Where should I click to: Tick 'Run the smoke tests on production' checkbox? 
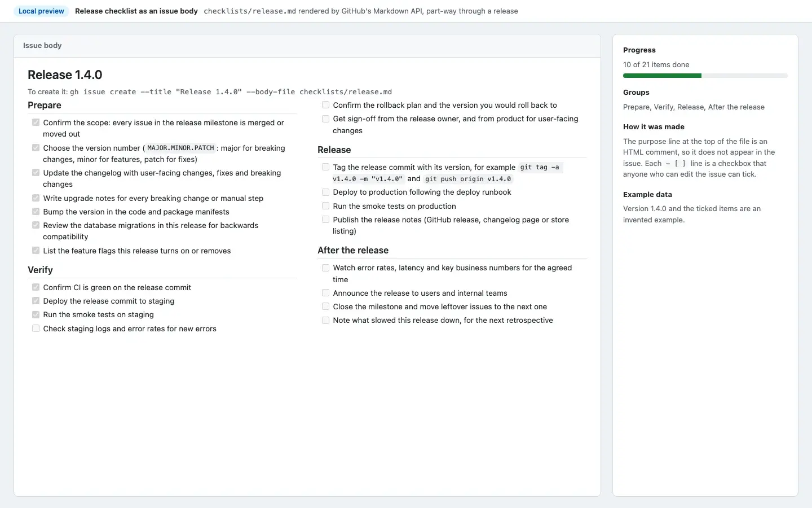[325, 205]
